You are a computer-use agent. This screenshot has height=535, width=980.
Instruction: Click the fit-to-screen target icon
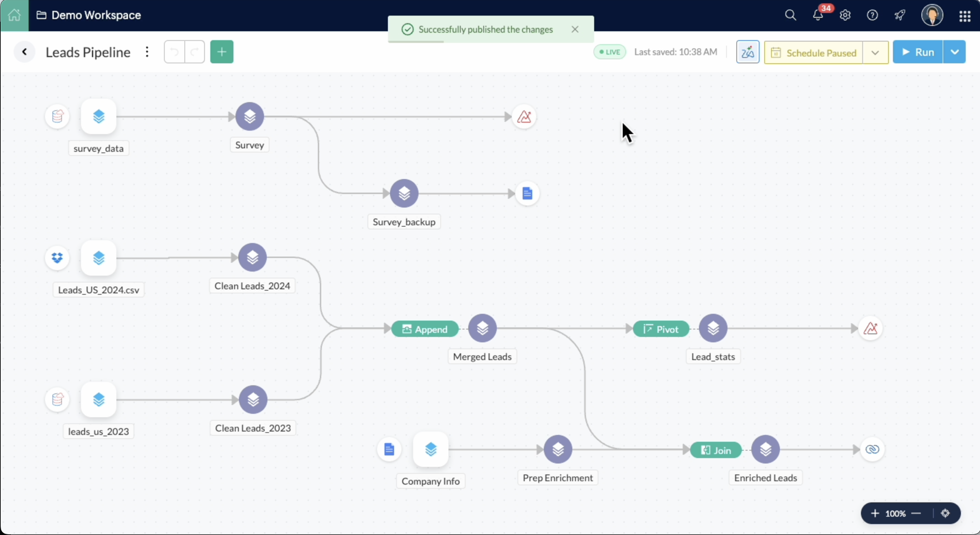tap(945, 513)
